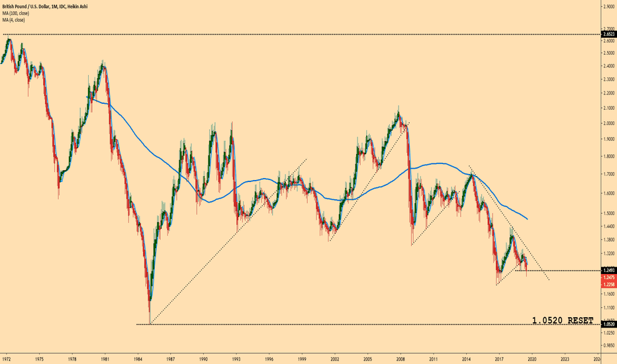Click the 1.5000 price scale value
Screen dimensions: 617x364
coord(609,214)
